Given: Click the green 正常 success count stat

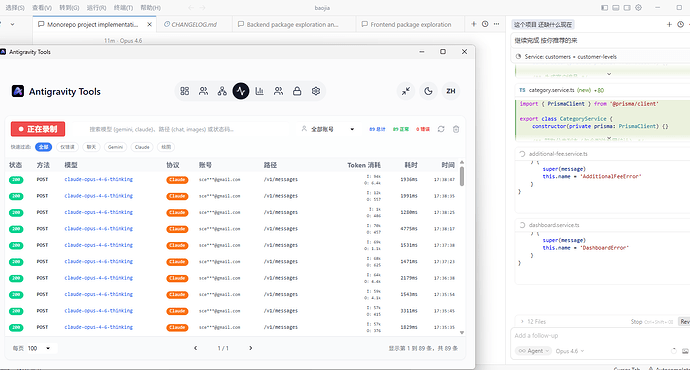Looking at the screenshot, I should pyautogui.click(x=400, y=129).
